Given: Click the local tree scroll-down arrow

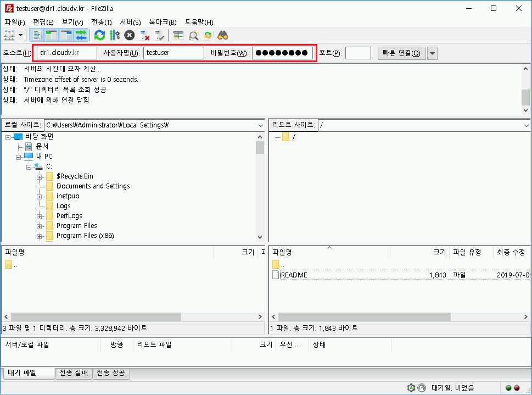Looking at the screenshot, I should [x=260, y=237].
